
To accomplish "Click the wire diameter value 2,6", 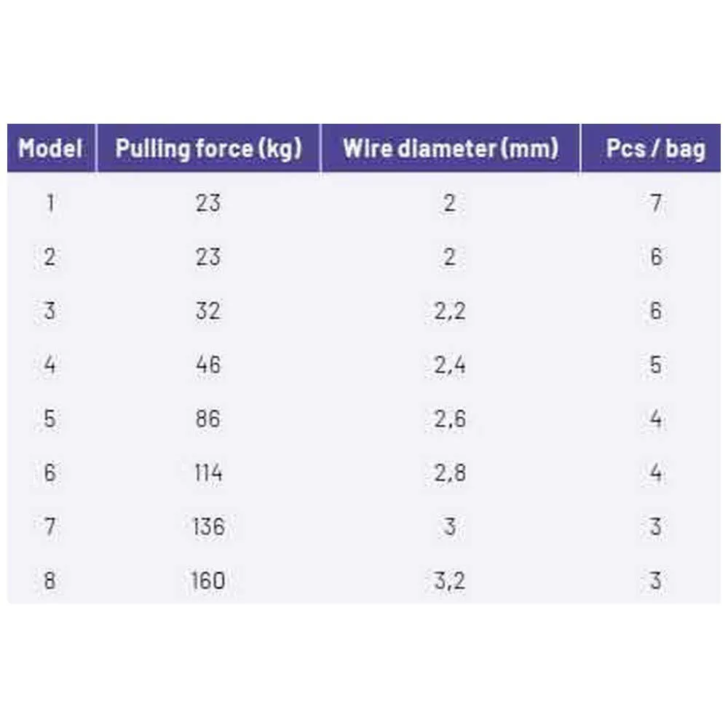I will [x=450, y=419].
